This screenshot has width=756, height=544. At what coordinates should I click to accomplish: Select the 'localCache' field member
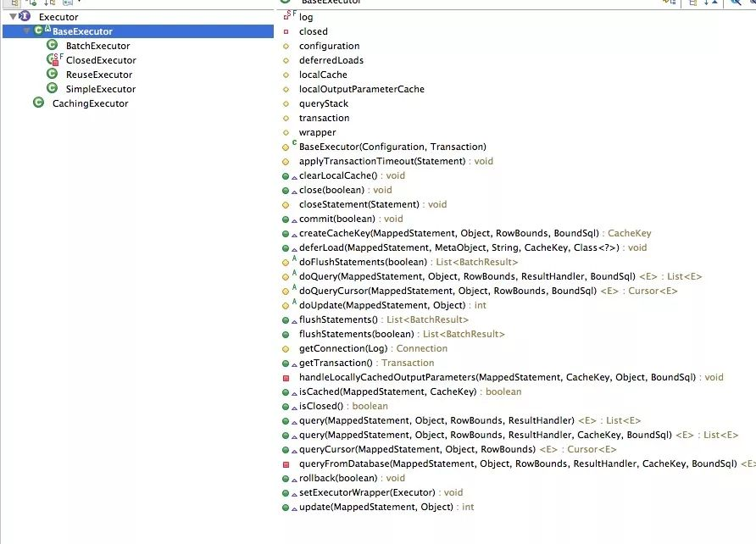(323, 75)
